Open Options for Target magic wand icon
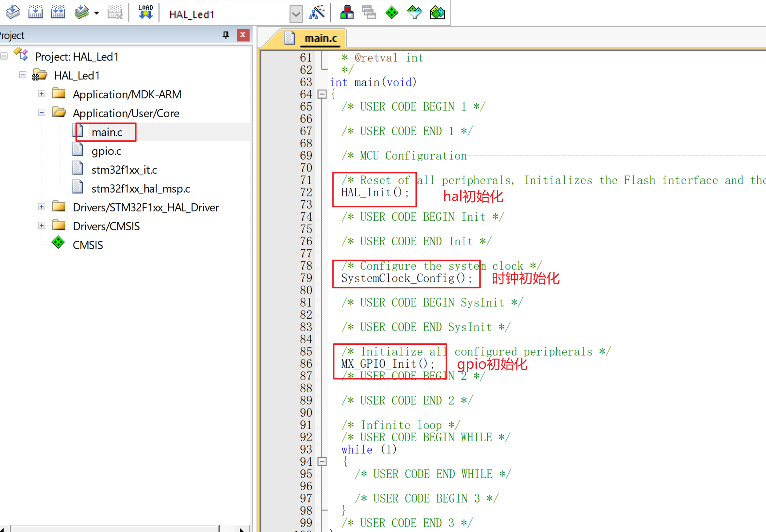The width and height of the screenshot is (766, 532). (317, 12)
